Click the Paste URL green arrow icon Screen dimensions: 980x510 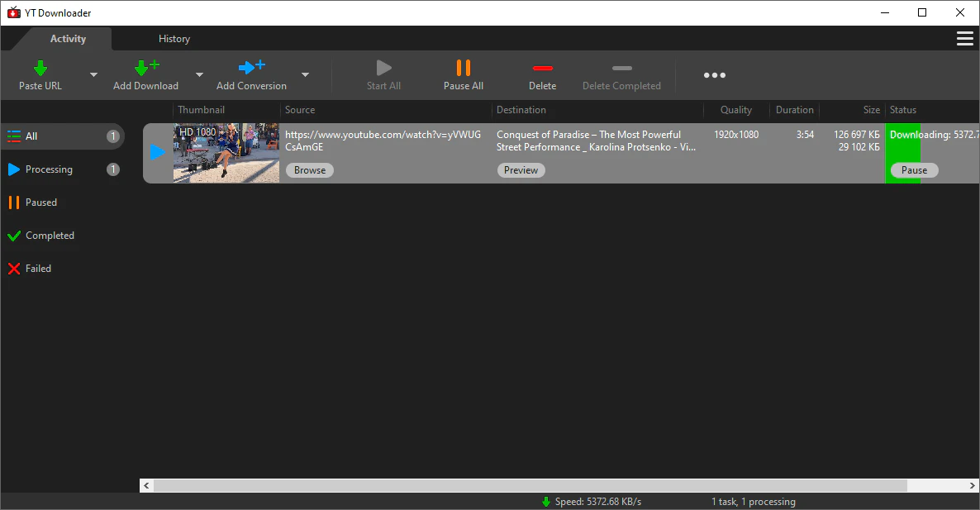coord(40,68)
